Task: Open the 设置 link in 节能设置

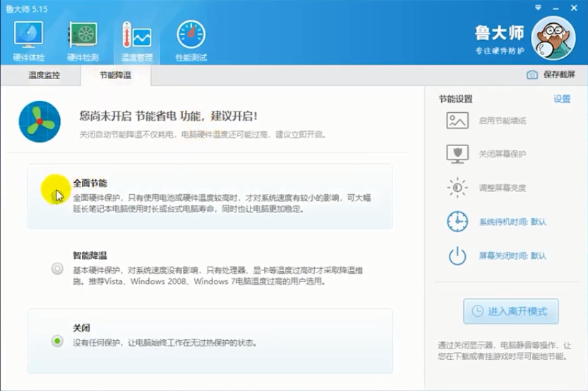Action: 562,100
